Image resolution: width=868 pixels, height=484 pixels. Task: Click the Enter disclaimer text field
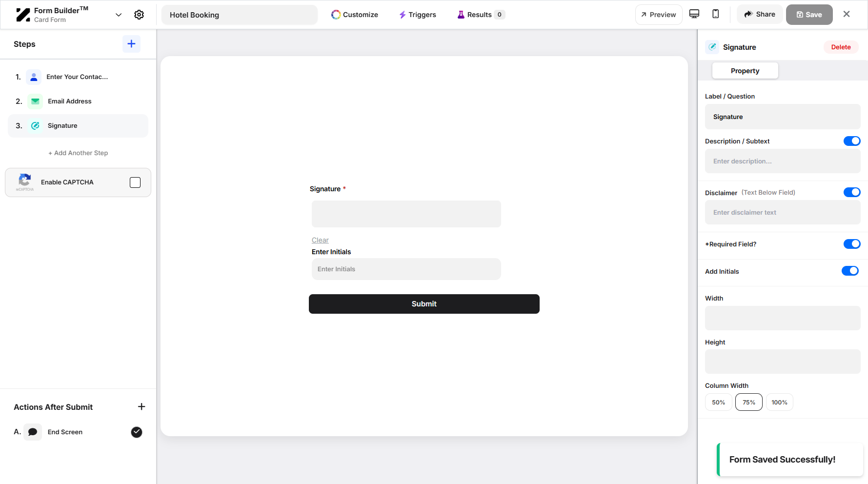783,212
